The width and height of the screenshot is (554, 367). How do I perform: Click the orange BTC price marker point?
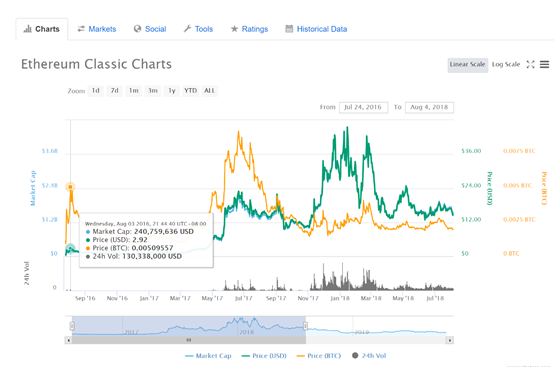(x=70, y=187)
